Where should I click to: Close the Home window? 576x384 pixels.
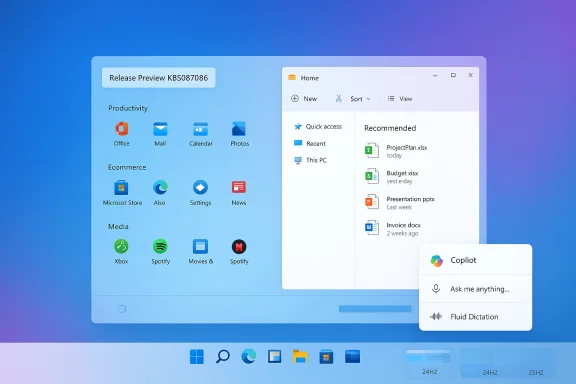point(471,75)
